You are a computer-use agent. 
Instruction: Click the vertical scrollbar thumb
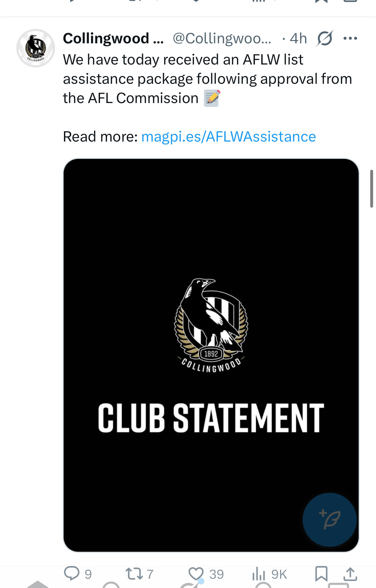tap(372, 189)
